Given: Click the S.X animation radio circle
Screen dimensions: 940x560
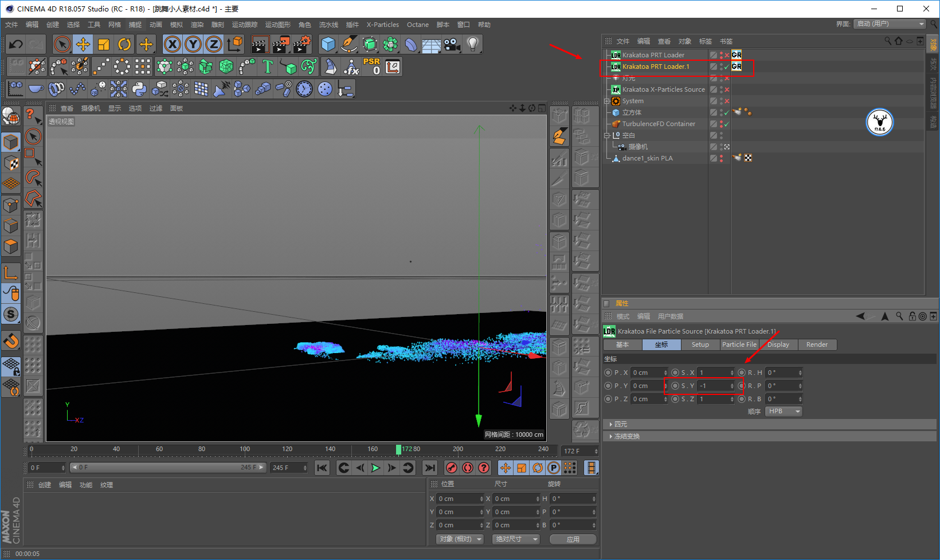Looking at the screenshot, I should [675, 373].
